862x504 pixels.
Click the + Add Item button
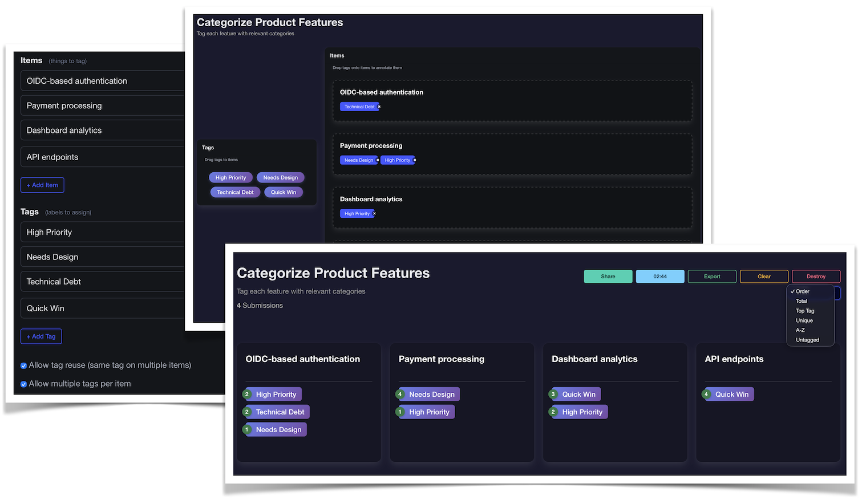point(42,185)
